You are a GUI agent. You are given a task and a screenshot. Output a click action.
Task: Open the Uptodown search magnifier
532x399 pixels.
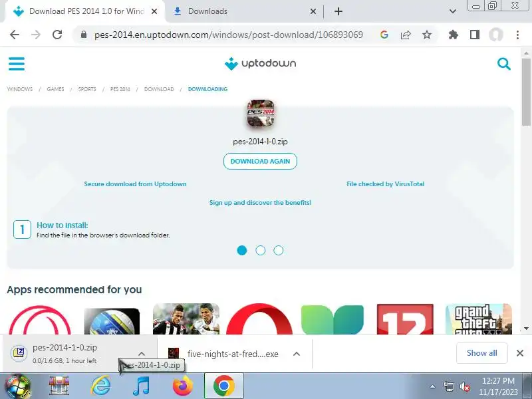click(504, 63)
